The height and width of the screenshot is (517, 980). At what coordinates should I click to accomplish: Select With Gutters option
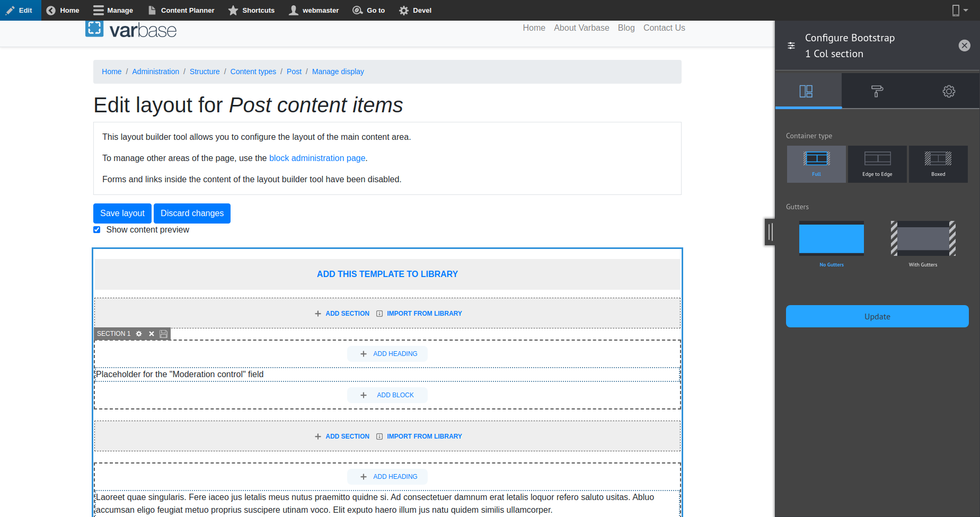point(923,243)
